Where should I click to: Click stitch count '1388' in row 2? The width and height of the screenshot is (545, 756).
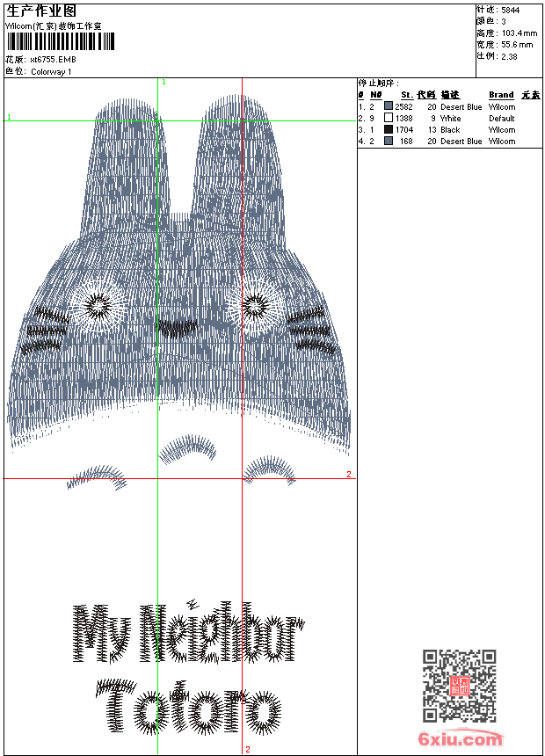click(404, 118)
